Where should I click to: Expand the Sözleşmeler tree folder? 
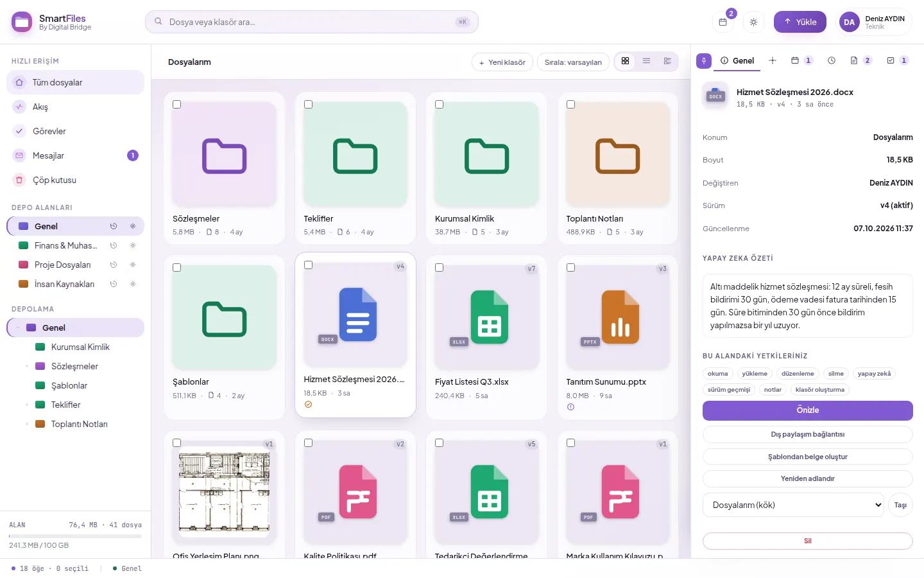point(27,366)
